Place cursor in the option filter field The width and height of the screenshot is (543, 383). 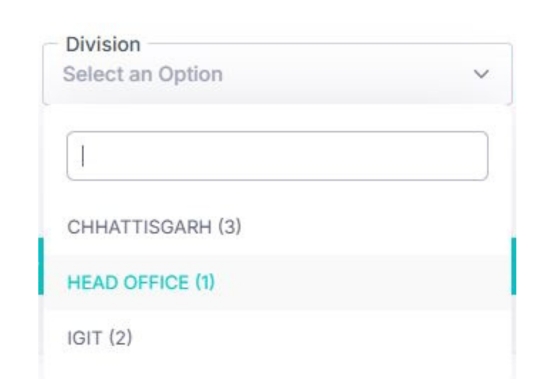point(277,156)
